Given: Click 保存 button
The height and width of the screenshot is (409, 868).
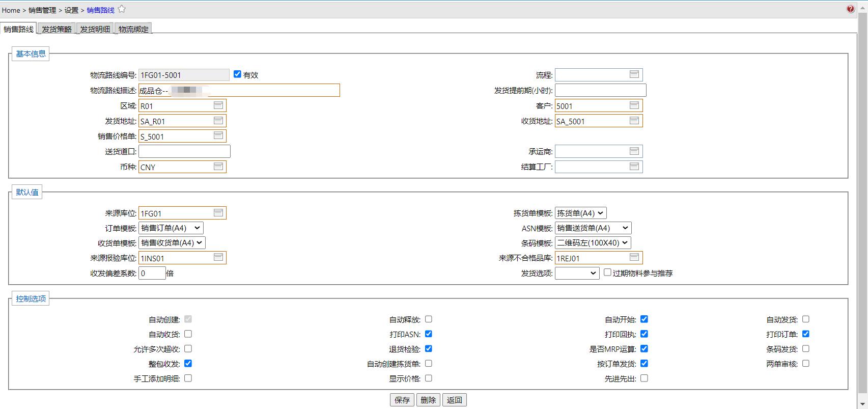Looking at the screenshot, I should [x=402, y=400].
